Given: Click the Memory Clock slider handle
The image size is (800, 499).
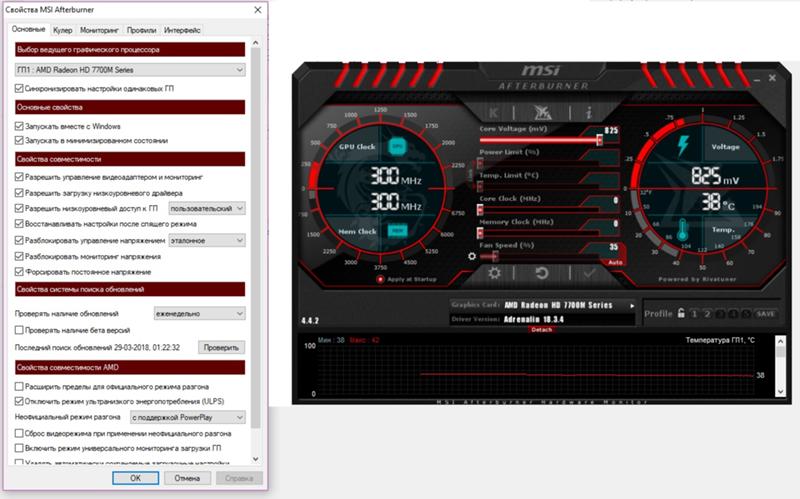Looking at the screenshot, I should tap(480, 233).
